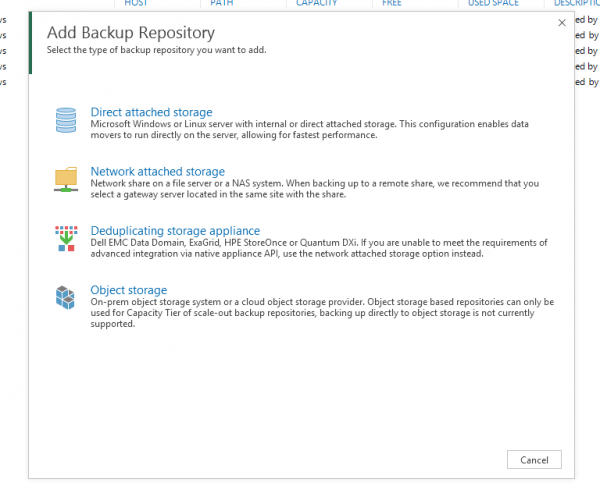This screenshot has width=600, height=504.
Task: Click the PATH column header
Action: (x=221, y=4)
